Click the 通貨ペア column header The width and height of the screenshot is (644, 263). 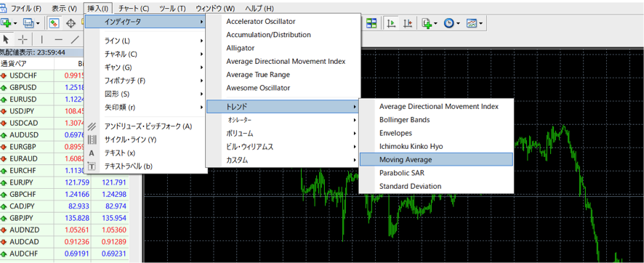(27, 64)
